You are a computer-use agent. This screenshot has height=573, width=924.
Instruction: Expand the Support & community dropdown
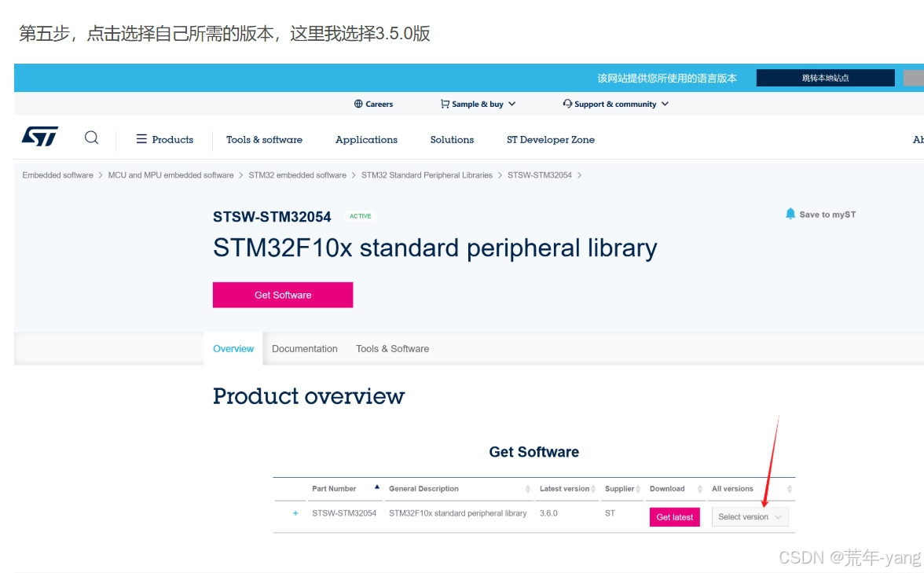pos(615,104)
